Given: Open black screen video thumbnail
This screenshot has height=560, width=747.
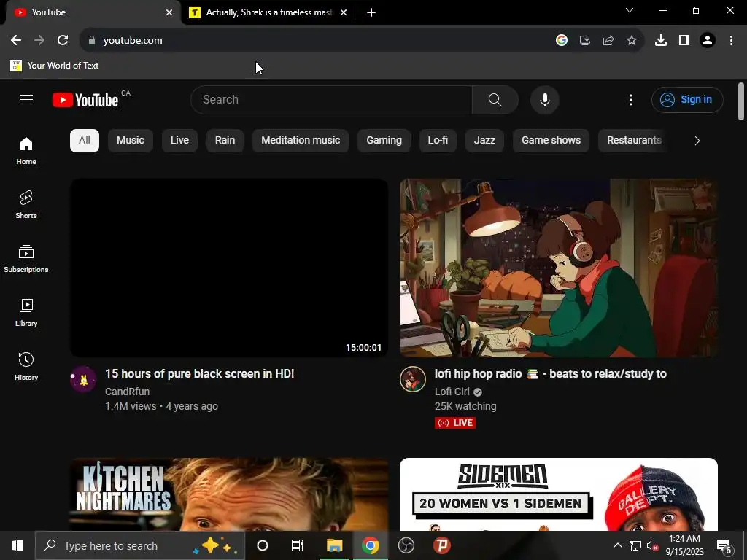Looking at the screenshot, I should point(229,268).
